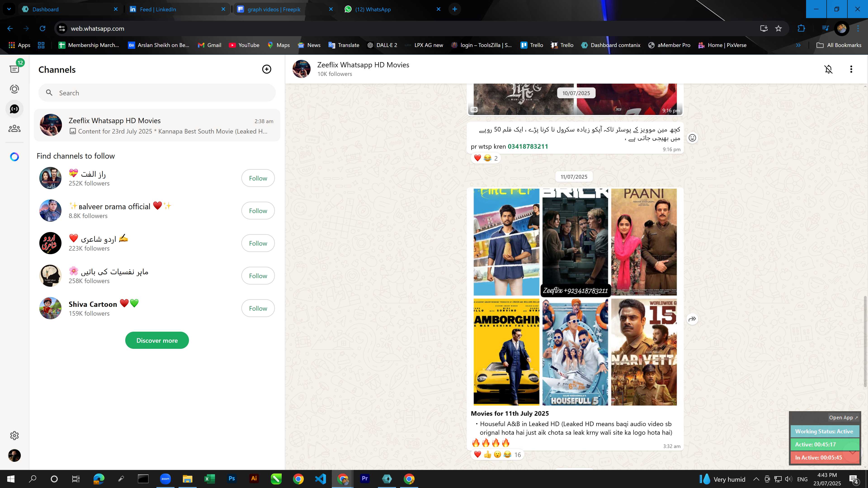Image resolution: width=868 pixels, height=488 pixels.
Task: Open the Meta AI circle icon
Action: (14, 157)
